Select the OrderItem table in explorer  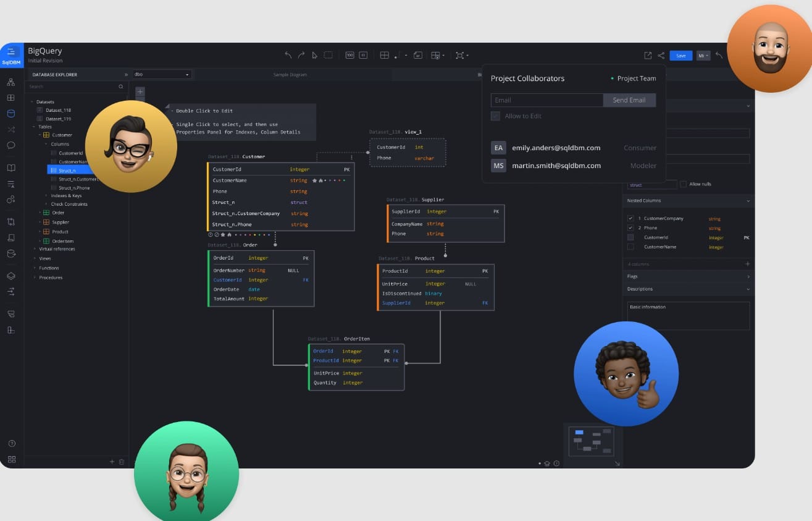pyautogui.click(x=63, y=241)
